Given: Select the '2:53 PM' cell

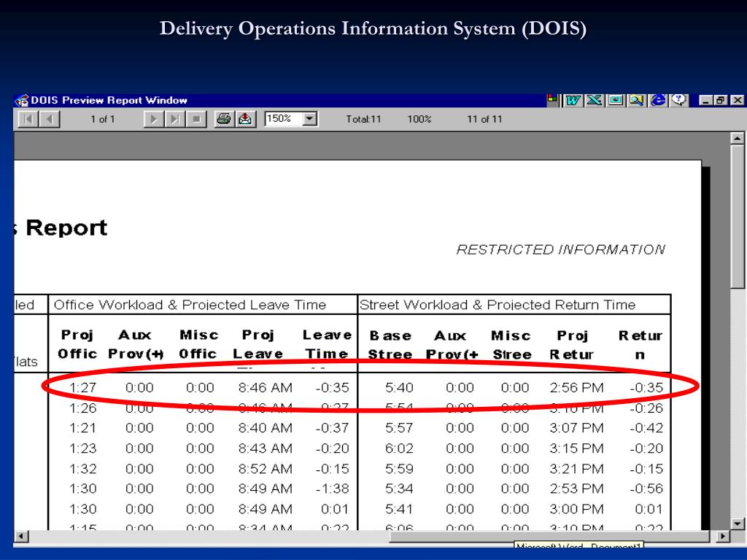Looking at the screenshot, I should point(576,489).
